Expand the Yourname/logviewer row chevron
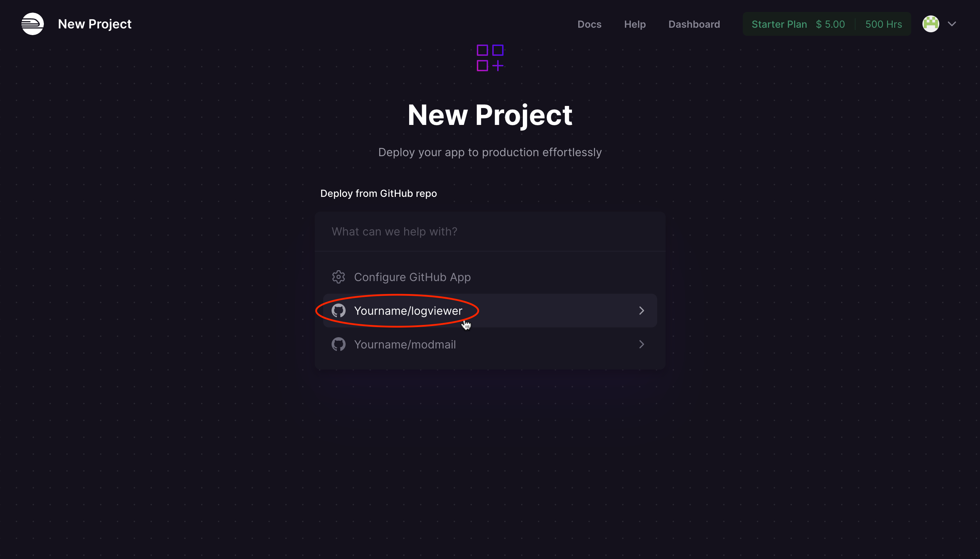Screen dimensions: 980x559 (641, 311)
